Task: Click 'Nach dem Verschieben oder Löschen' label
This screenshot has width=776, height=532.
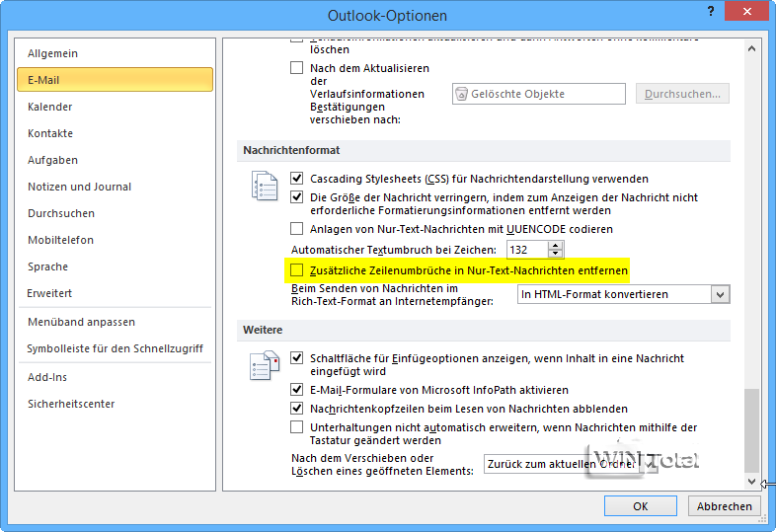Action: coord(382,465)
